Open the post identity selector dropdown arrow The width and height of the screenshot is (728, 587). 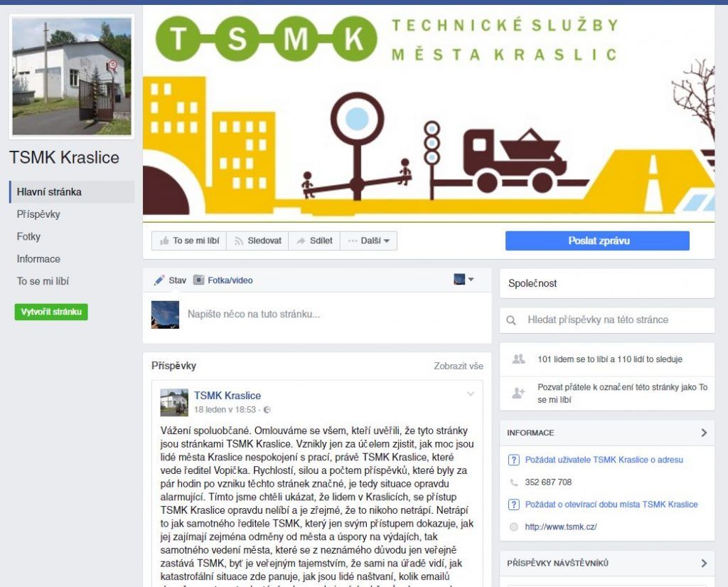(471, 280)
